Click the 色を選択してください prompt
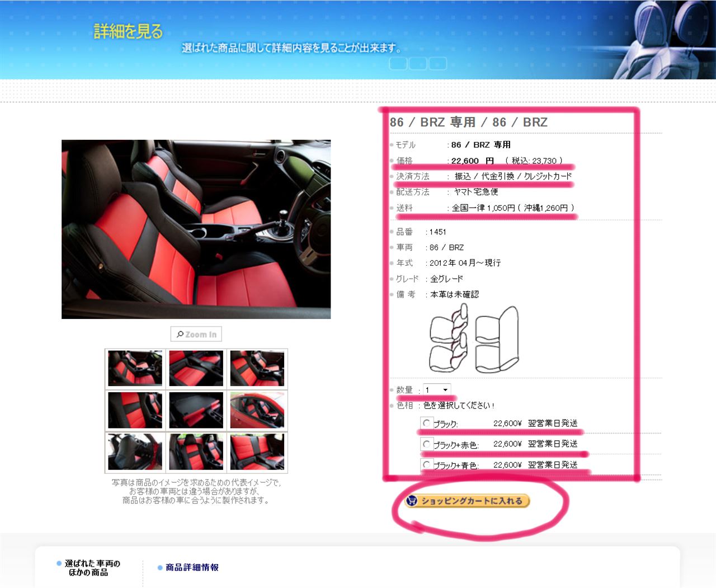Image resolution: width=716 pixels, height=588 pixels. tap(459, 405)
